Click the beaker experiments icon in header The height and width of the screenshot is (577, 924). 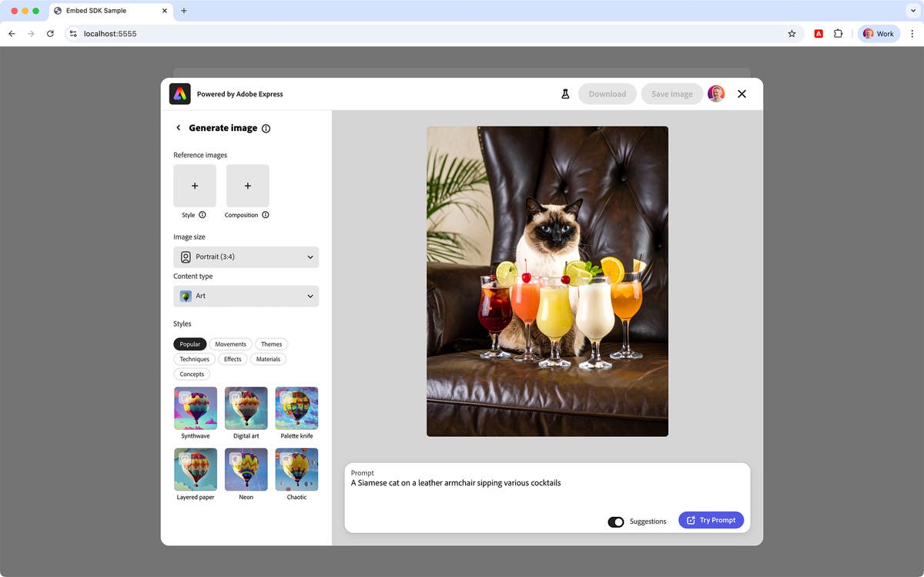pos(565,93)
